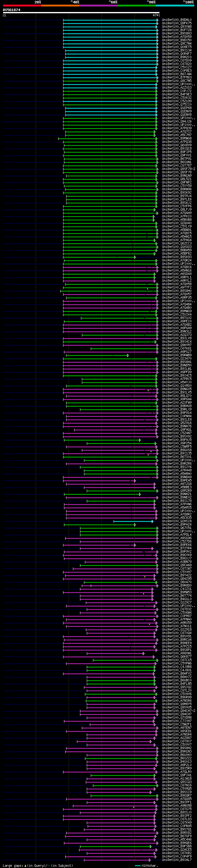Image resolution: width=197 pixels, height=868 pixels.
Task: Select the UniRef100_Q1EP68 label
Action: pos(176,108)
